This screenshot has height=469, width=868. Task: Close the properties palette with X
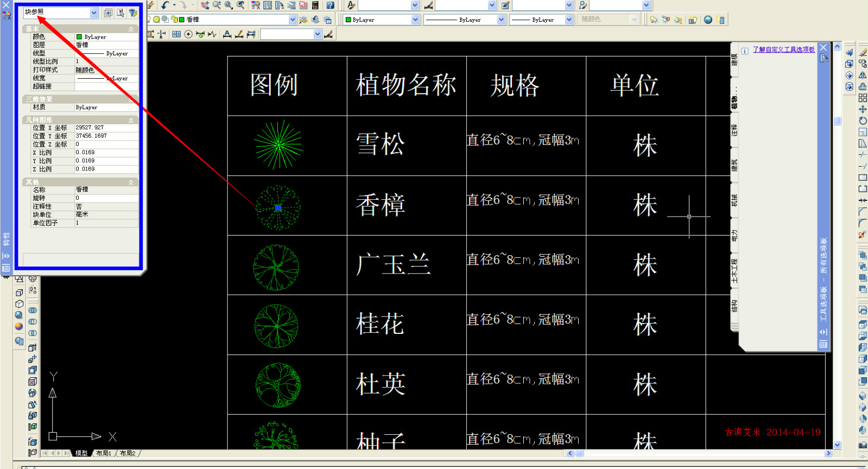tap(6, 5)
